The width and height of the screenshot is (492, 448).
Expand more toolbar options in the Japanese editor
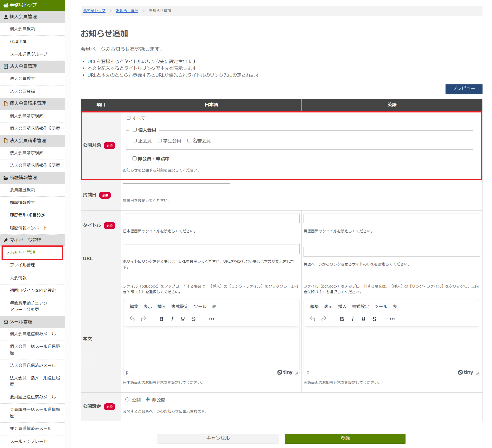tap(211, 319)
